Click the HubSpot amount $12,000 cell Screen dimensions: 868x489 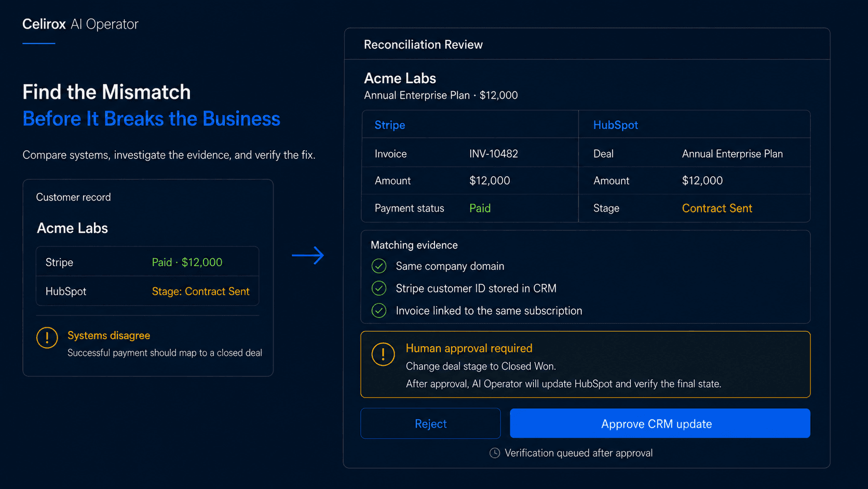click(x=702, y=180)
